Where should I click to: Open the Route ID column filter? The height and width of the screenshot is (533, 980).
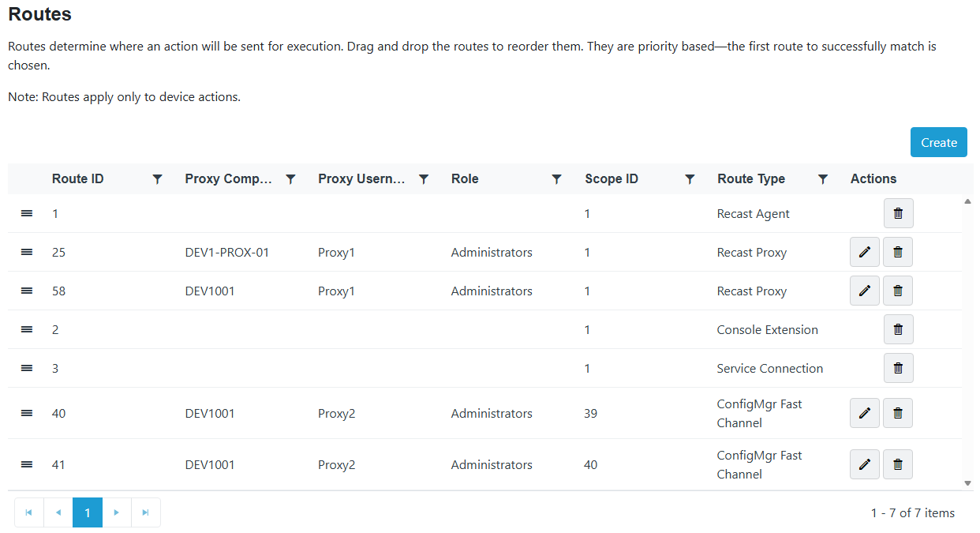157,179
